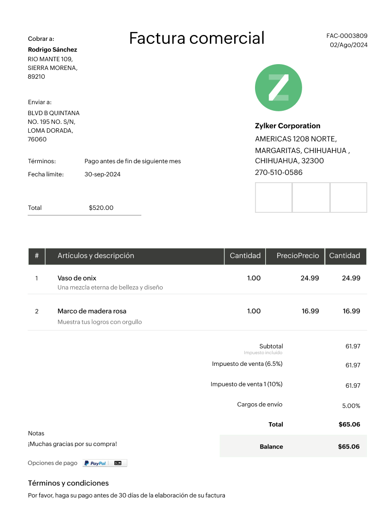Viewport: 392px width, 532px height.
Task: Click the phone number 270-510-0586
Action: click(279, 172)
